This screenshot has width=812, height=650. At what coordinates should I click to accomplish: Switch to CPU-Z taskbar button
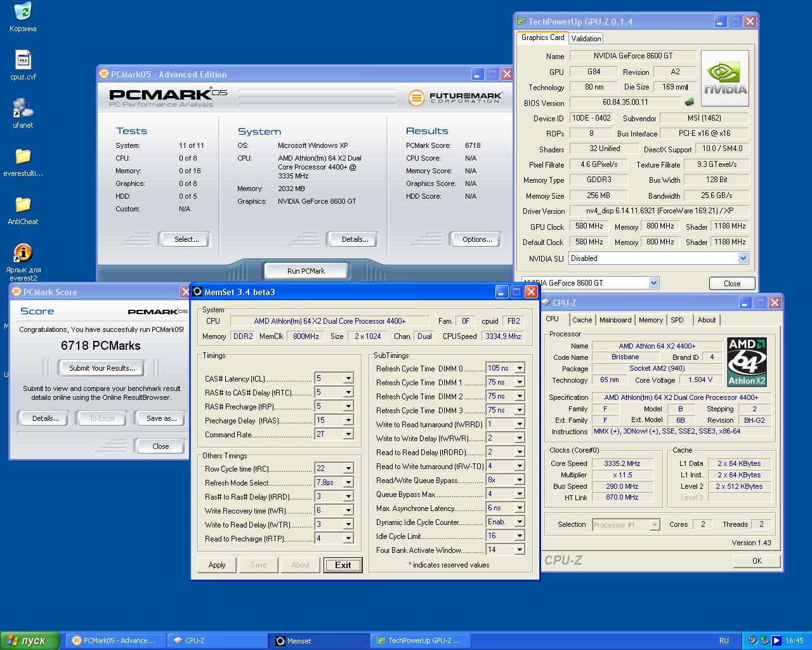point(218,640)
